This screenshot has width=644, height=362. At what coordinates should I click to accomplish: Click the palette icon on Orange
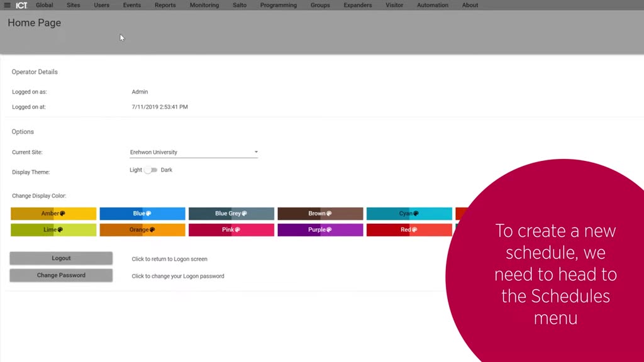(x=152, y=230)
